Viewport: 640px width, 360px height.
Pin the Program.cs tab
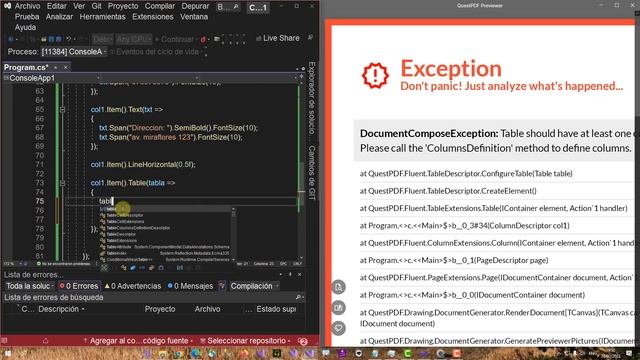click(56, 67)
